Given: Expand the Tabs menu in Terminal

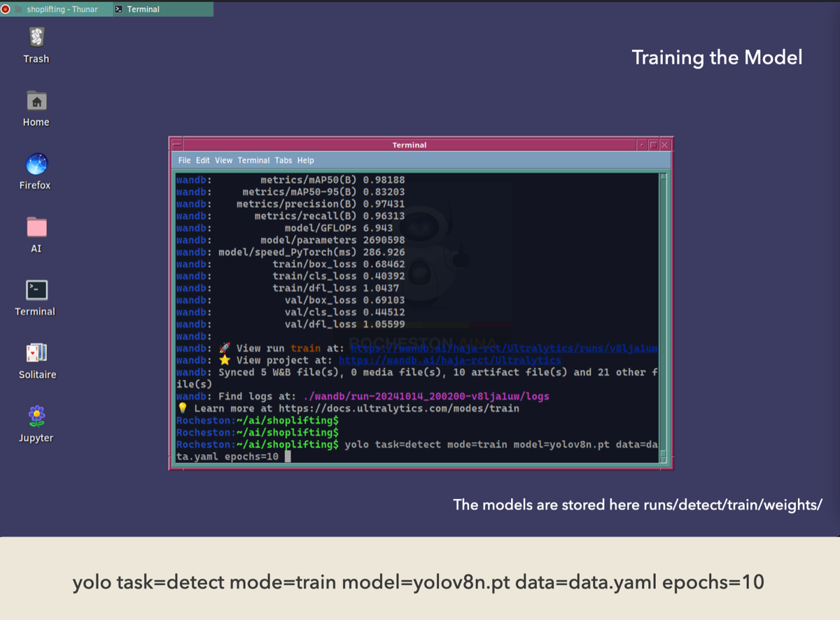Looking at the screenshot, I should pyautogui.click(x=283, y=160).
